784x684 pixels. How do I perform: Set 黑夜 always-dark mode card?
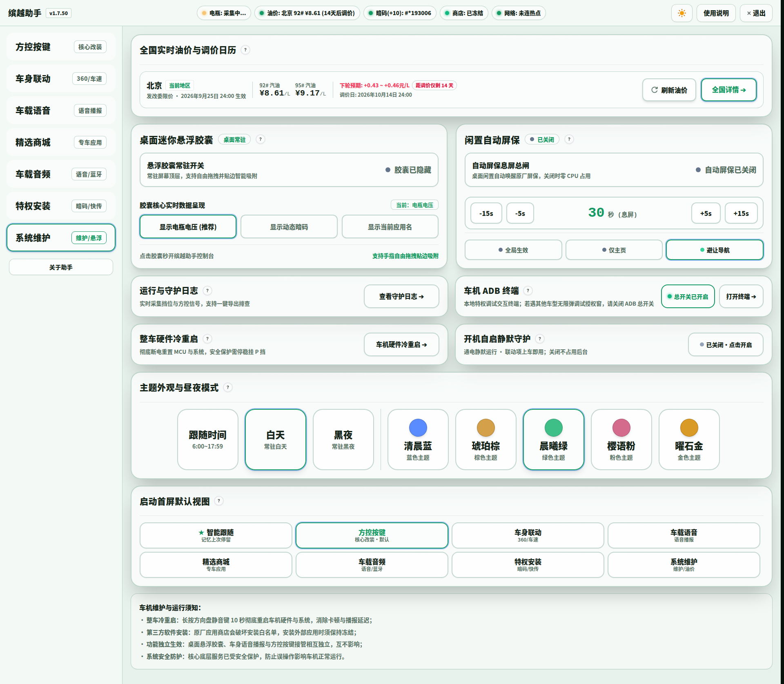point(343,439)
